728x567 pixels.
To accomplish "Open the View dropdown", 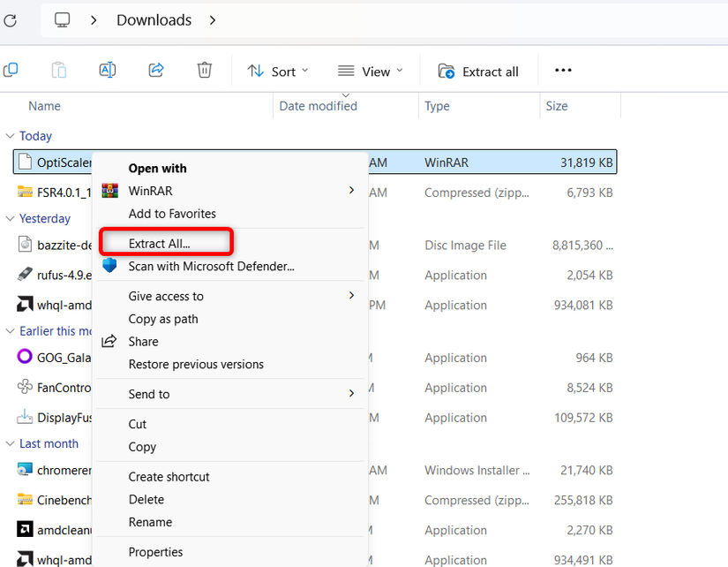I will pos(370,72).
